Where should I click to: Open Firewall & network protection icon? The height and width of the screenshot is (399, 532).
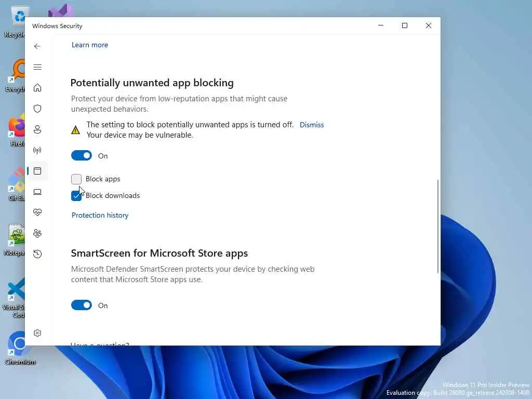coord(37,150)
